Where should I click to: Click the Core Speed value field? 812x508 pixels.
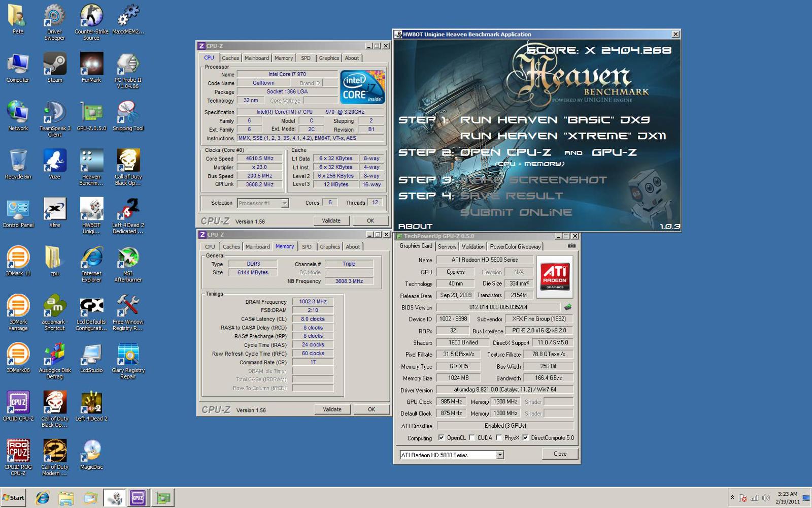[x=260, y=158]
